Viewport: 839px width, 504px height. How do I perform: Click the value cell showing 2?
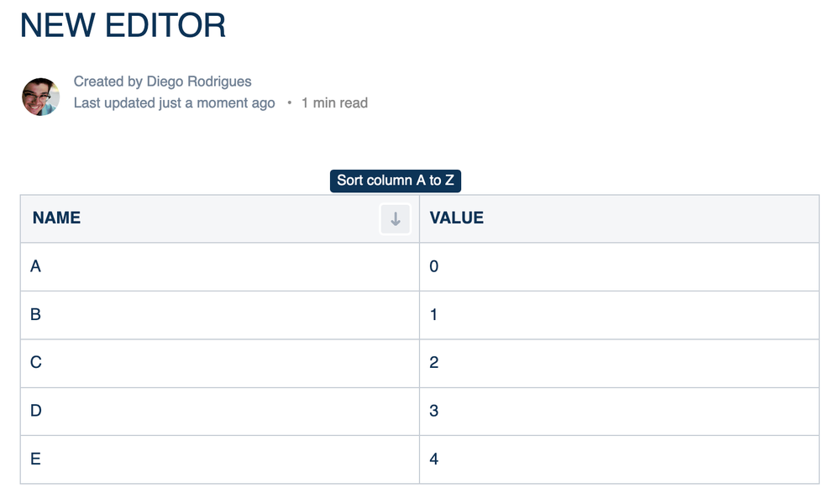pyautogui.click(x=619, y=363)
